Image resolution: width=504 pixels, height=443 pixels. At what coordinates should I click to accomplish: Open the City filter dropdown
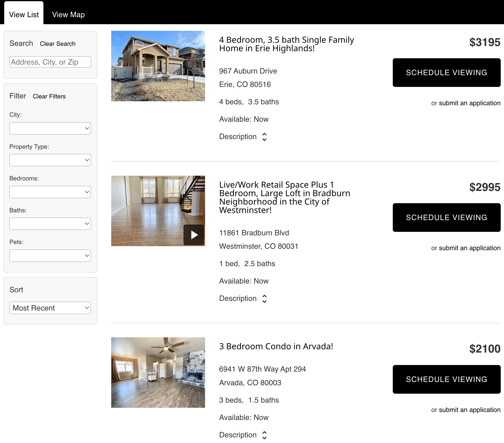point(50,128)
